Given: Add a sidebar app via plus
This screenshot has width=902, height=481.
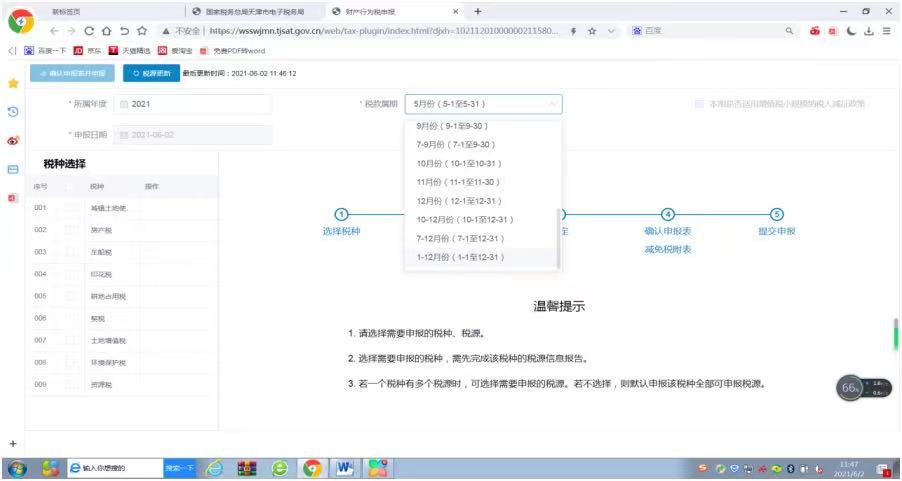Looking at the screenshot, I should pos(13,444).
